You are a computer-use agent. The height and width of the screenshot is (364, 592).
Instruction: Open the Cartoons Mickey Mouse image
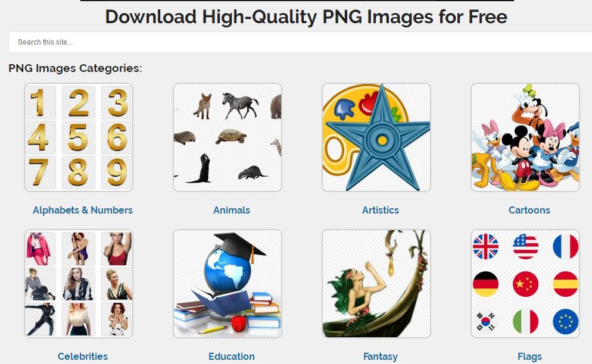coord(525,137)
